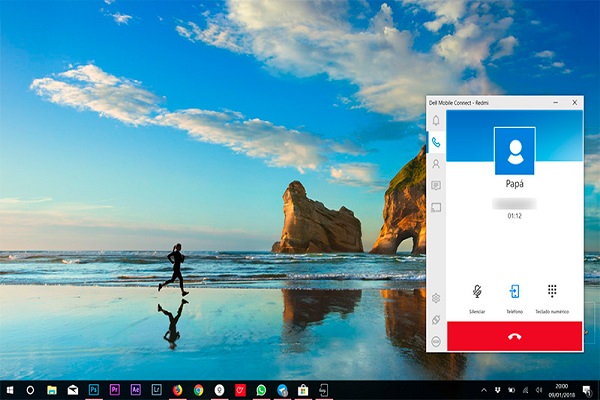Hang up with red end-call button
600x400 pixels.
(x=514, y=337)
